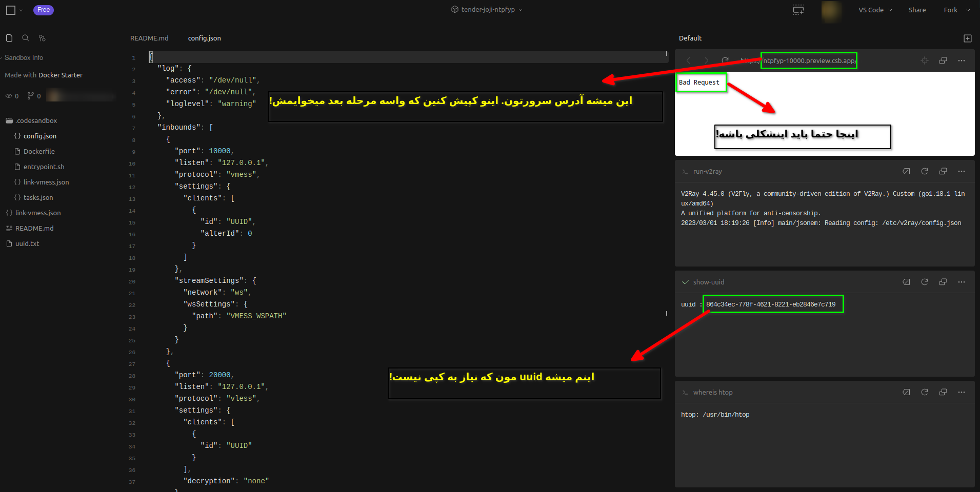Expand the Fork options chevron
The width and height of the screenshot is (980, 492).
pos(968,10)
